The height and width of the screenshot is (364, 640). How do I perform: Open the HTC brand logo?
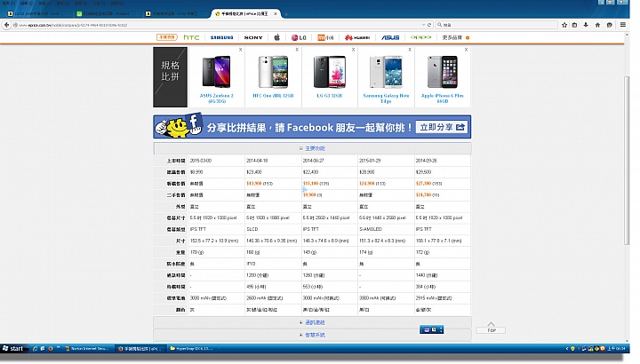(191, 37)
